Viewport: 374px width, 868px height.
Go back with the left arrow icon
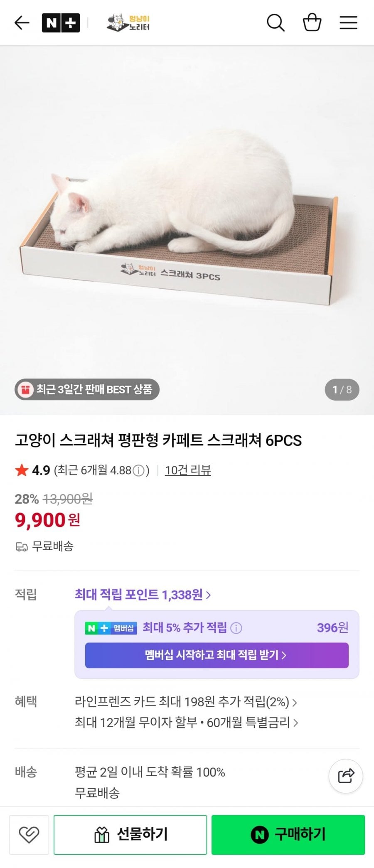(x=22, y=23)
